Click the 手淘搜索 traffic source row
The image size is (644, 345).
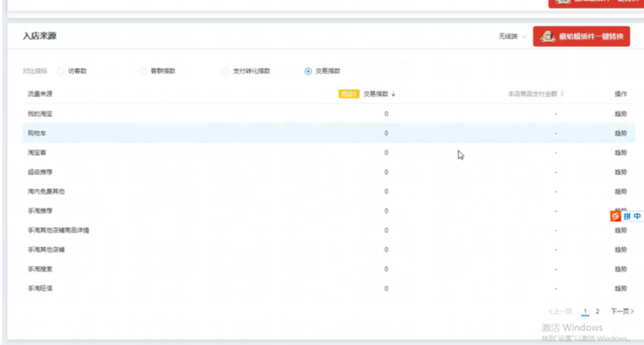click(x=328, y=269)
